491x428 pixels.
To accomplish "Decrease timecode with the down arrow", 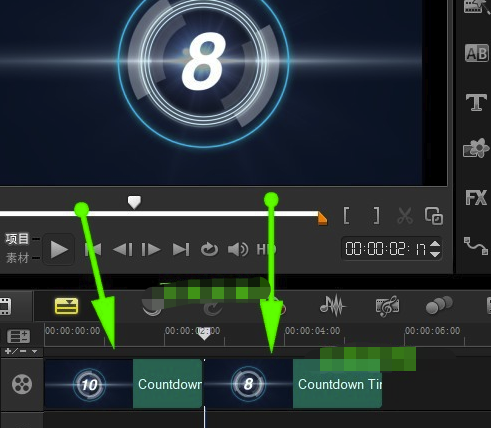I will [x=435, y=254].
